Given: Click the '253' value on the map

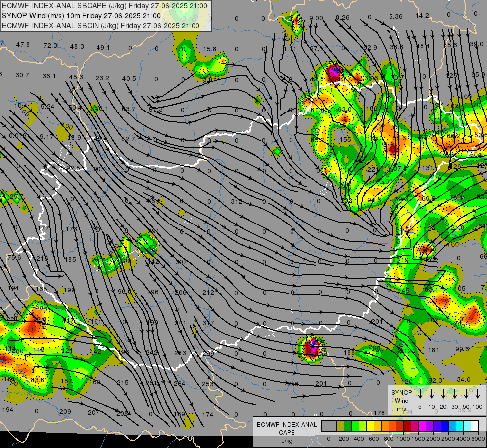Looking at the screenshot, I should click(x=208, y=384).
